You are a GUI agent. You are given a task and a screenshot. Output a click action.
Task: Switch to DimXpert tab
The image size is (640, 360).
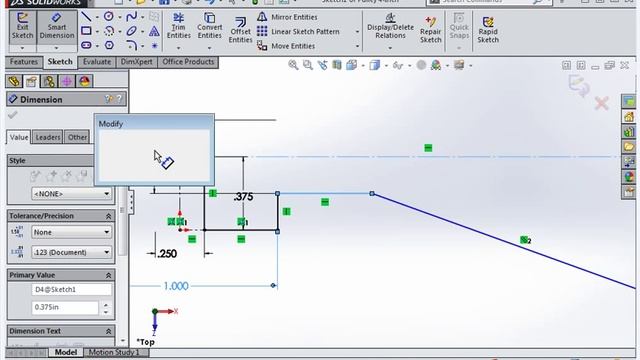tap(136, 62)
